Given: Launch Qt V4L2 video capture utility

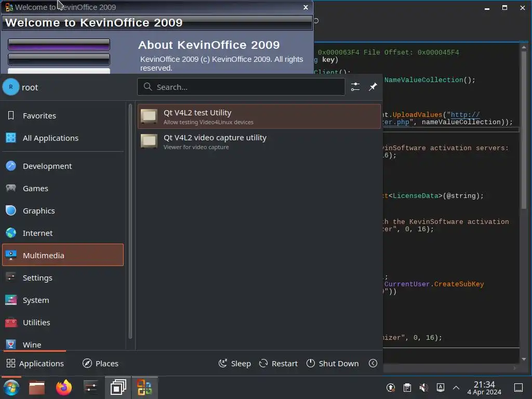Looking at the screenshot, I should tap(259, 141).
